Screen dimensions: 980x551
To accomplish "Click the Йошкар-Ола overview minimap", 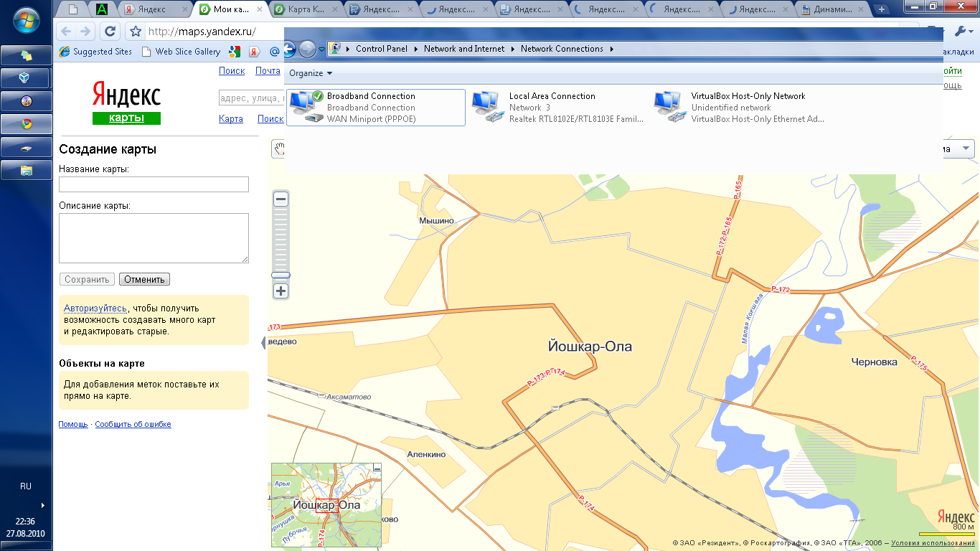I will coord(326,505).
